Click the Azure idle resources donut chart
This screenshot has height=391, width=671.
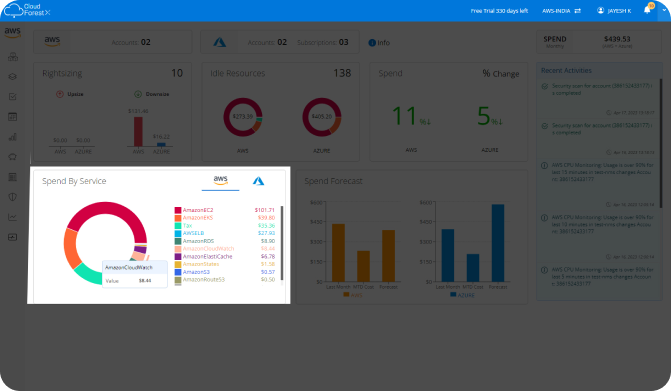point(322,117)
